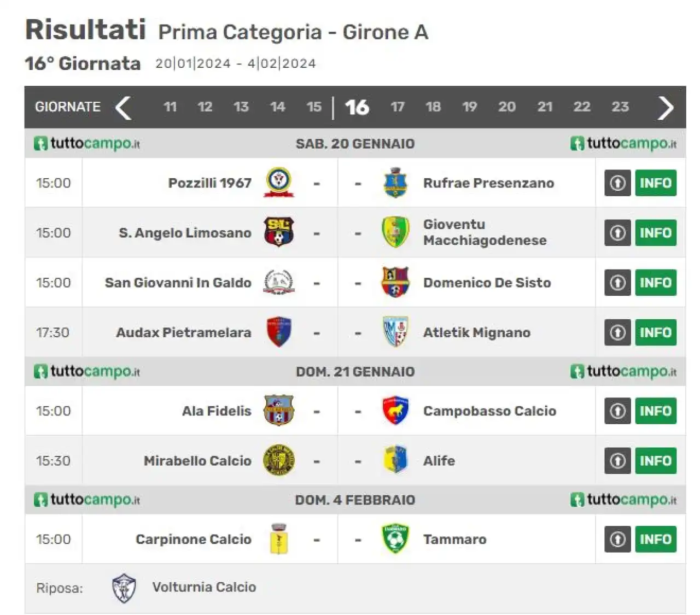This screenshot has width=700, height=615.
Task: Show next giornate with right chevron
Action: (665, 108)
